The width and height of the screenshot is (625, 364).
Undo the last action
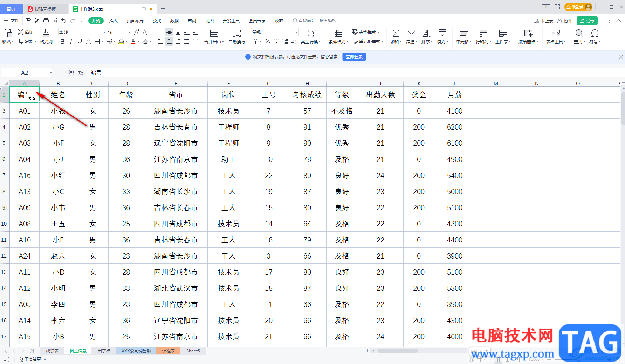pos(64,21)
